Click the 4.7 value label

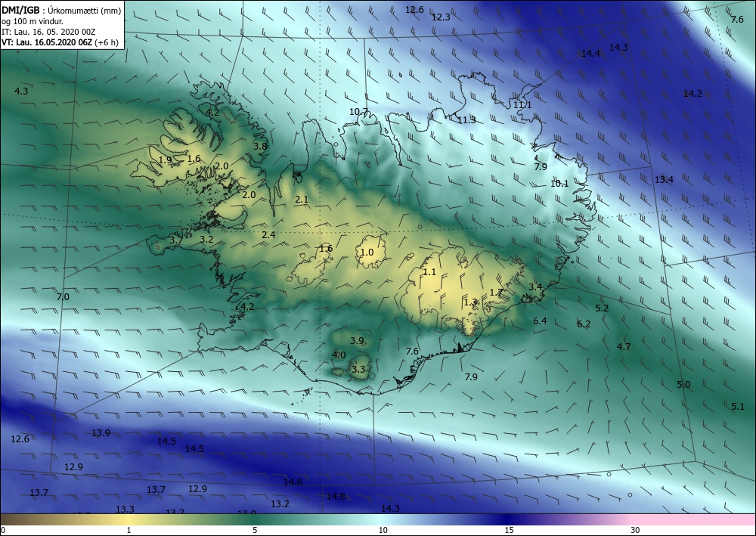624,346
